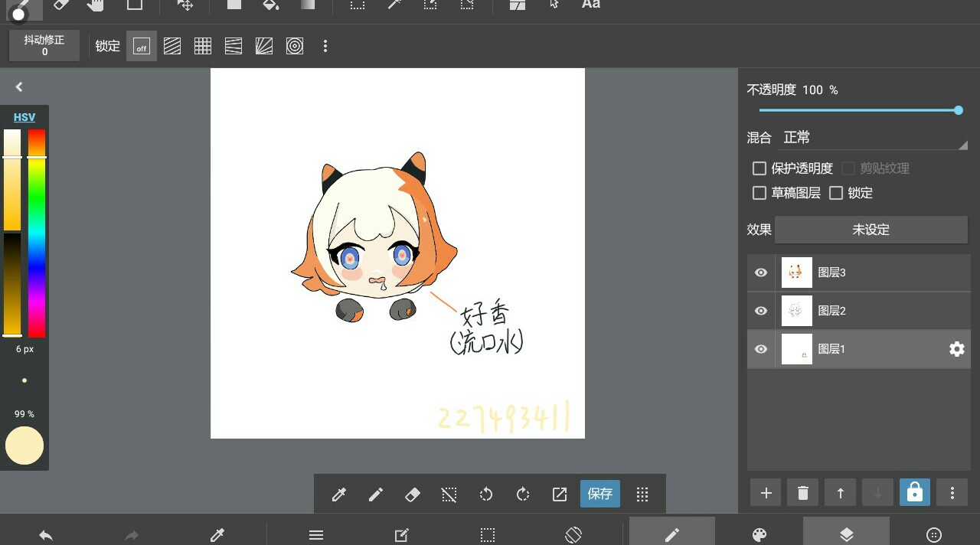Select the paint bucket fill tool
Viewport: 980px width, 545px height.
(270, 5)
